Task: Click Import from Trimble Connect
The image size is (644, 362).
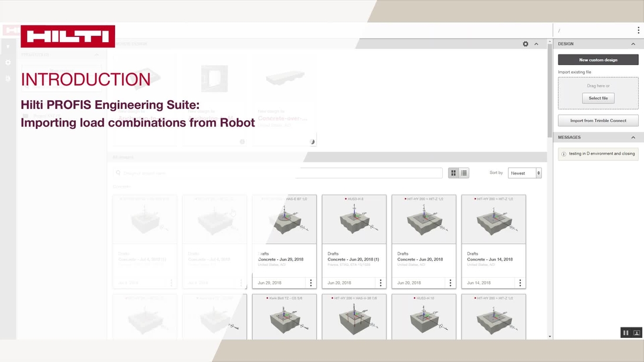Action: 598,120
